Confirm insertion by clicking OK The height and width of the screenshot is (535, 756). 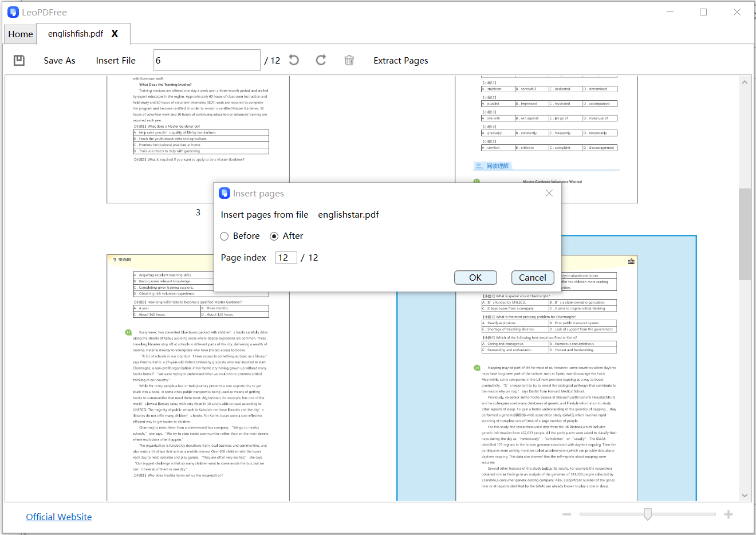[x=475, y=277]
